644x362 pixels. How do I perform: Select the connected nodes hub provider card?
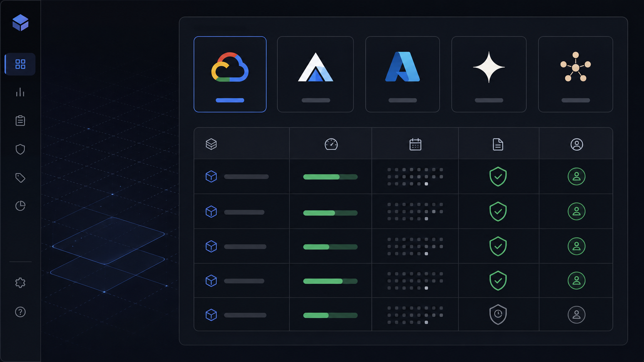(x=575, y=74)
